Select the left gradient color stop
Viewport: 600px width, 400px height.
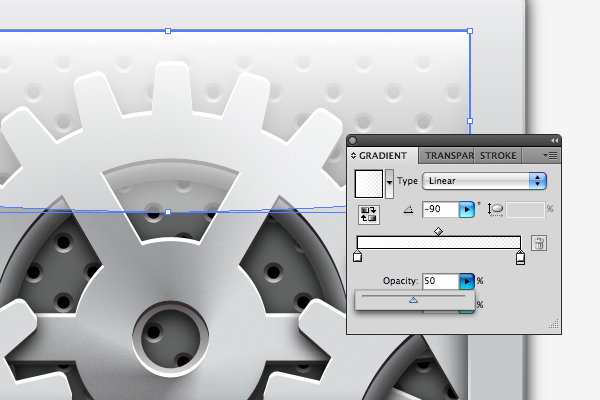point(357,256)
